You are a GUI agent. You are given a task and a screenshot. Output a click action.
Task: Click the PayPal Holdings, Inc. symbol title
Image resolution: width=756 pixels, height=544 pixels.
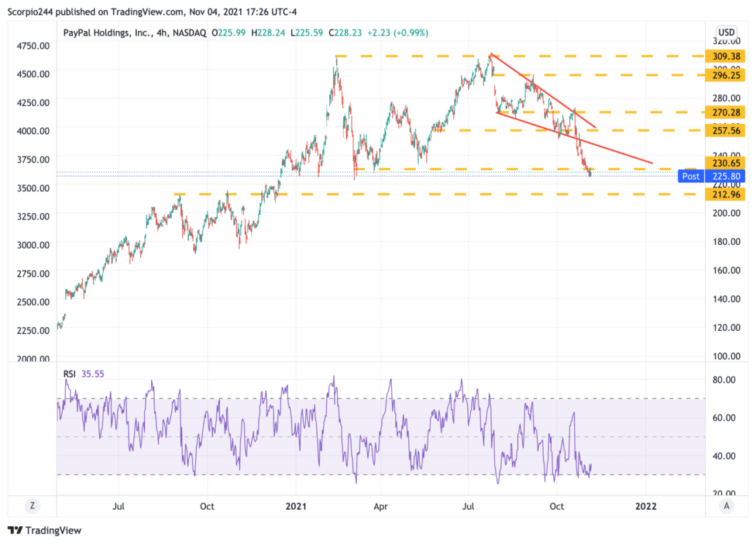[108, 33]
